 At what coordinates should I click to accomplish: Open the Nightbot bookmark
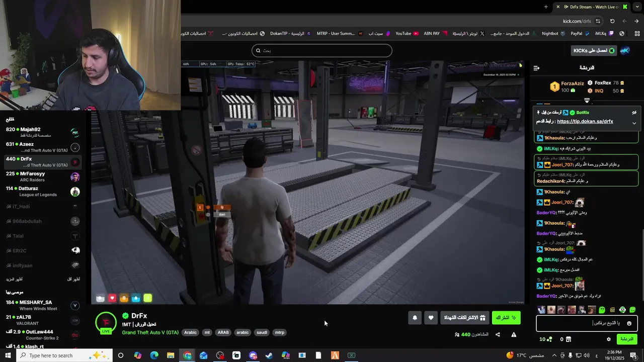(553, 34)
